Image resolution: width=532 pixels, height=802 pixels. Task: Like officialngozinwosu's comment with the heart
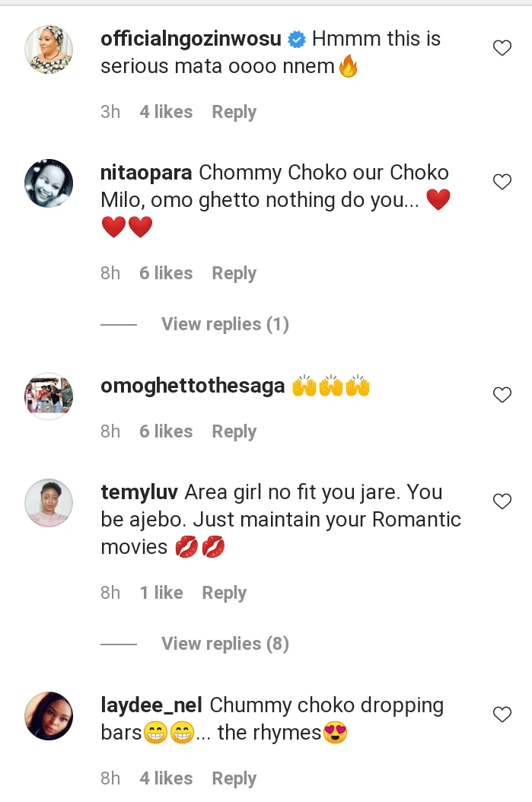pos(502,49)
